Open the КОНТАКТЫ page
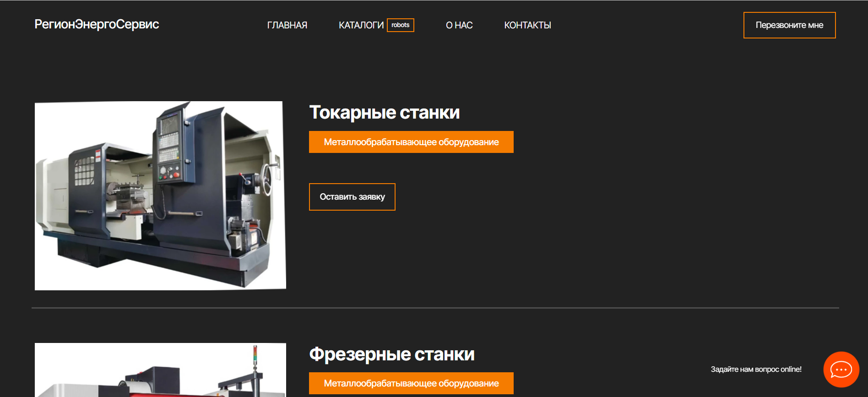This screenshot has height=397, width=868. pos(527,25)
